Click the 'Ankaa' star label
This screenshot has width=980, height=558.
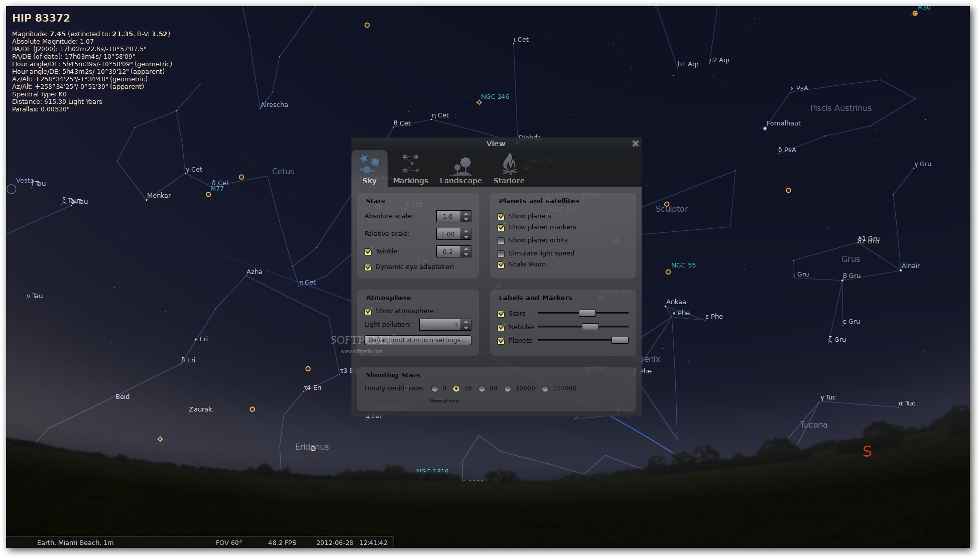click(x=676, y=302)
